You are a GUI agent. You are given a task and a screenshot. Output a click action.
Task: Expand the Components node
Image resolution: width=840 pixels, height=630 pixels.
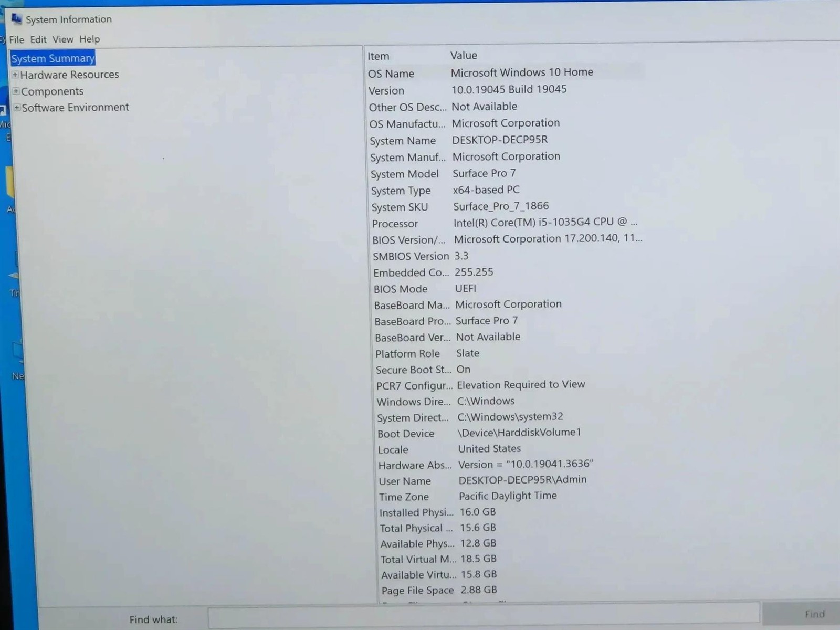click(x=16, y=91)
